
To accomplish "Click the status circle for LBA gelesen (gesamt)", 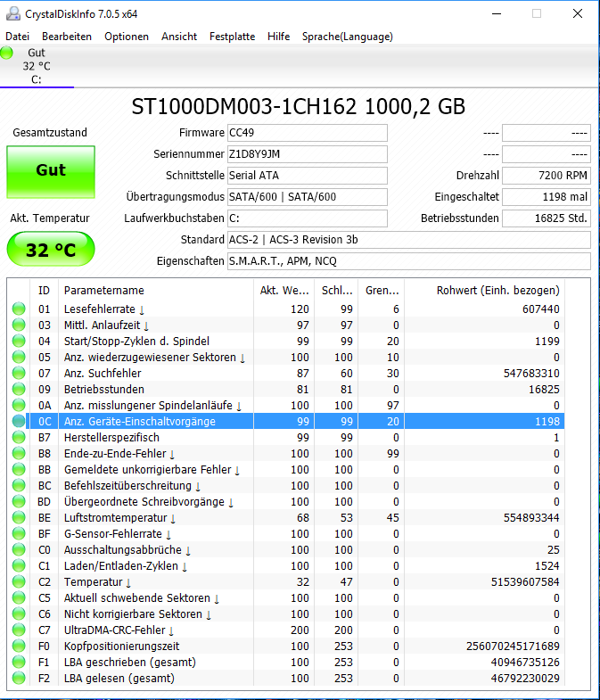I will [x=19, y=679].
